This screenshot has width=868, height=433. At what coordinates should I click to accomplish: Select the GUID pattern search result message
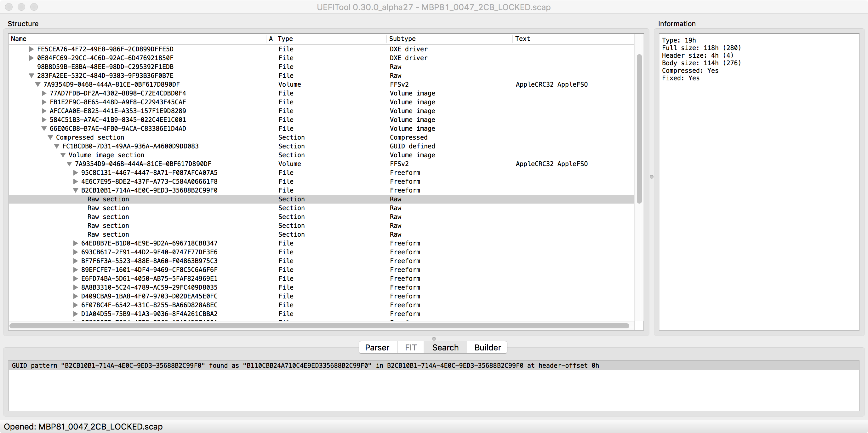pos(305,366)
